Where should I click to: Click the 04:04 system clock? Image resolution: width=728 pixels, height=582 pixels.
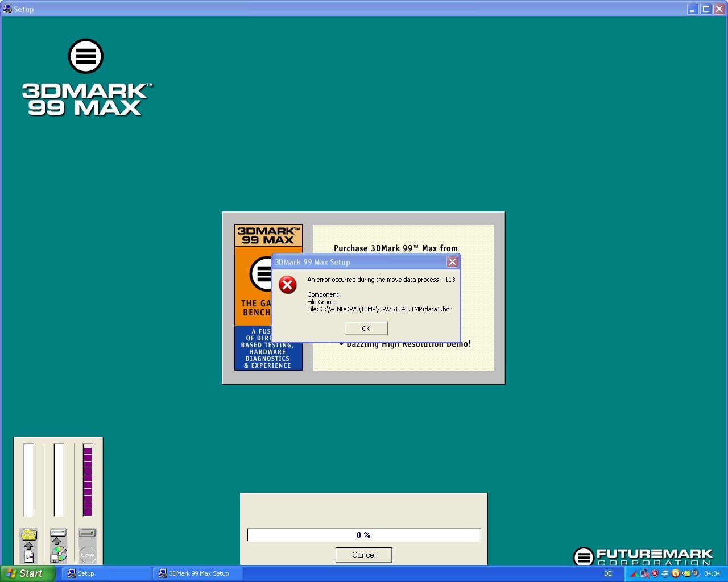712,573
